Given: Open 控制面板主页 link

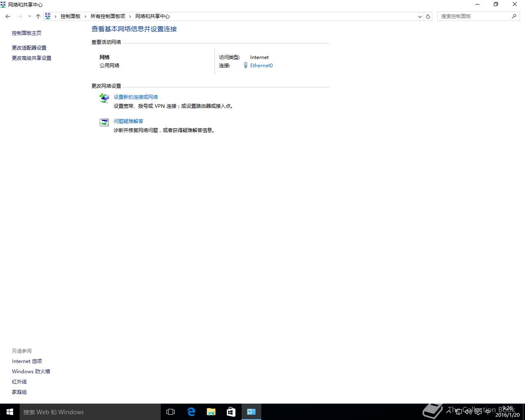Looking at the screenshot, I should coord(27,33).
